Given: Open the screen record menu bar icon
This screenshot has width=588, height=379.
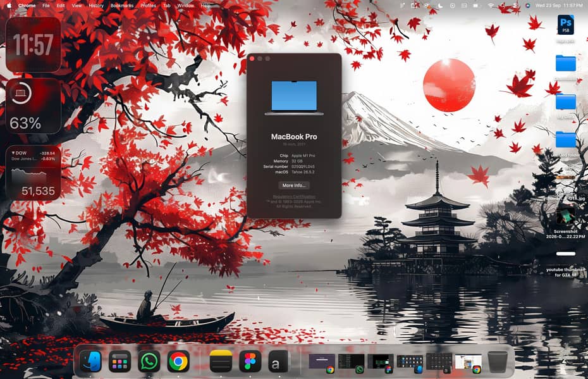Looking at the screenshot, I should click(x=452, y=6).
